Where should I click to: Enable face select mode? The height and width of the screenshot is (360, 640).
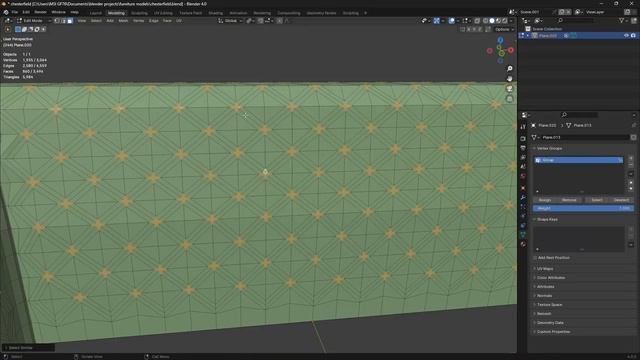point(70,20)
